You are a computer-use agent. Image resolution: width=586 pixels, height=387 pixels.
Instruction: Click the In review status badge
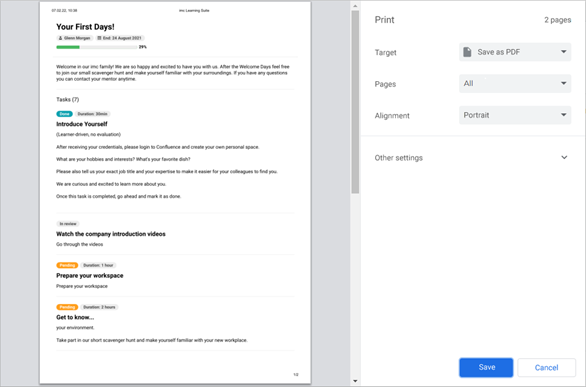click(x=68, y=224)
